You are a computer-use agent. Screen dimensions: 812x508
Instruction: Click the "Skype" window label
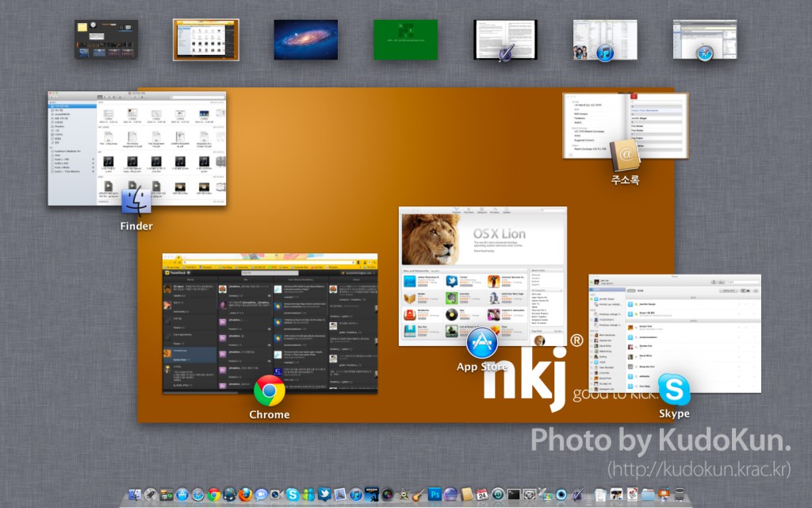[674, 414]
